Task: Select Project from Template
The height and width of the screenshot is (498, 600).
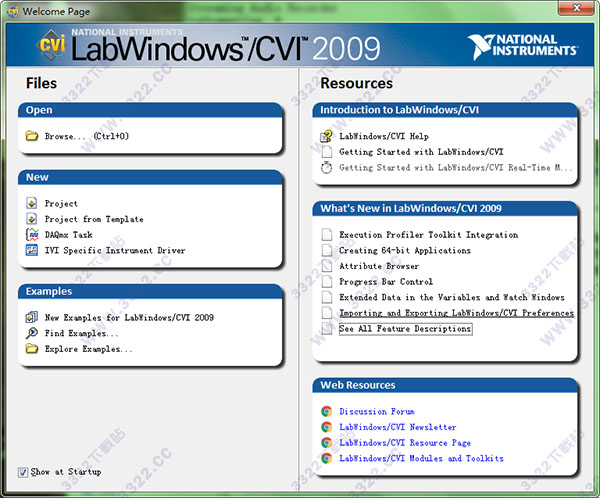Action: [94, 219]
